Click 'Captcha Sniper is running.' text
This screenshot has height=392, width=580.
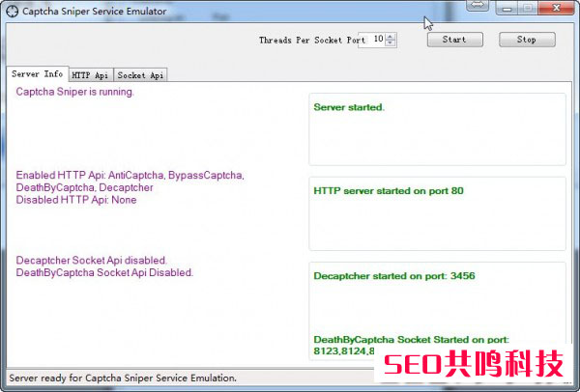point(74,92)
